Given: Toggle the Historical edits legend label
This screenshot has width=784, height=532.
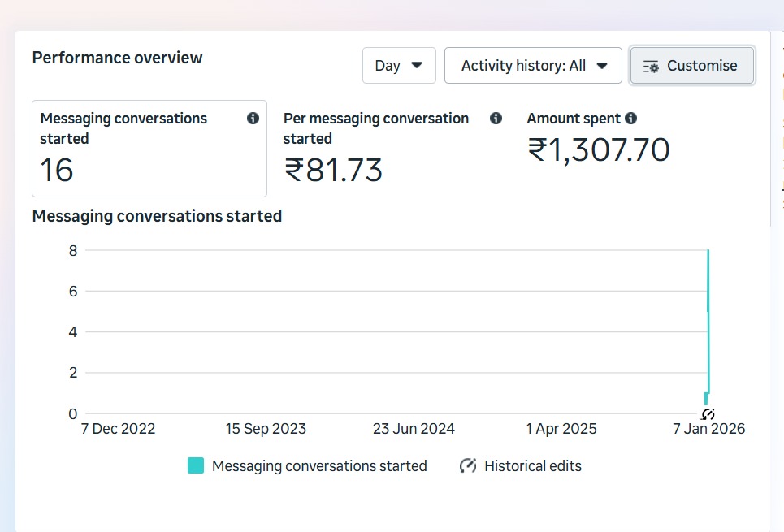Looking at the screenshot, I should pos(532,466).
